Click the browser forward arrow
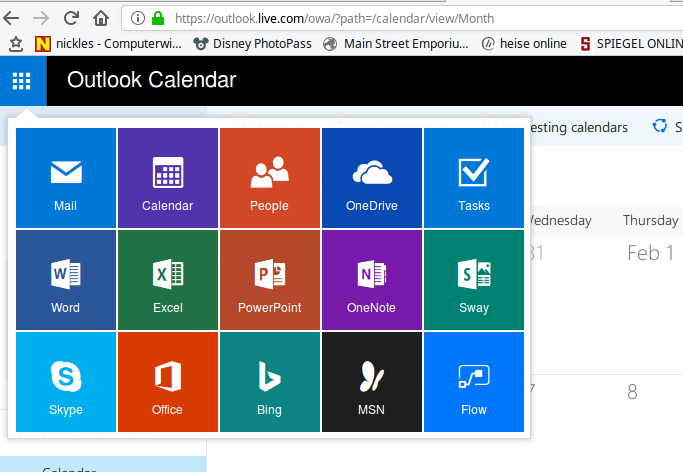 point(41,18)
